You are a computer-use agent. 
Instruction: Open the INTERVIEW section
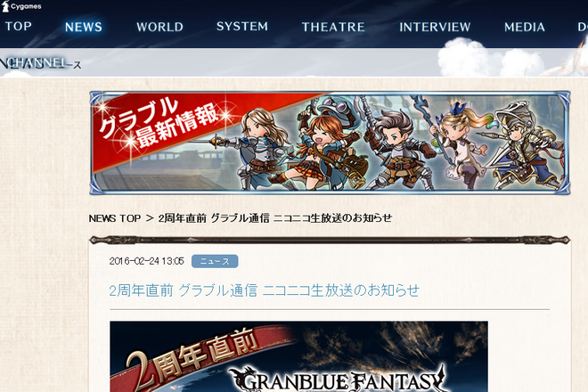click(435, 27)
